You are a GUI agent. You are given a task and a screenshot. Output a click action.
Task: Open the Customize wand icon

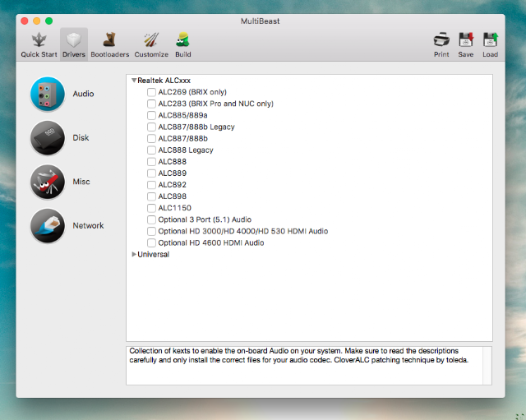coord(151,40)
